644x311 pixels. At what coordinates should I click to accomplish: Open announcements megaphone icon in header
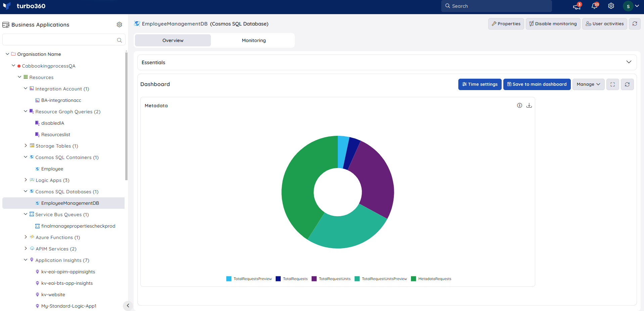coord(577,6)
